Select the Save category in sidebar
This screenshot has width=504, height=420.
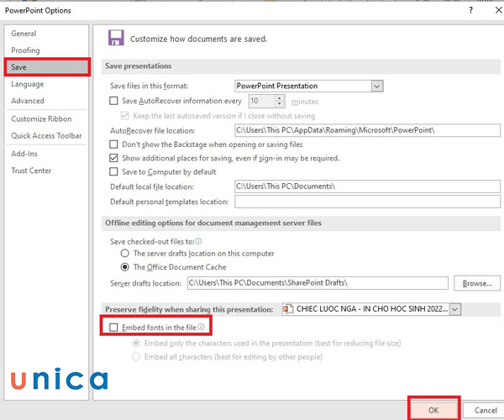47,67
